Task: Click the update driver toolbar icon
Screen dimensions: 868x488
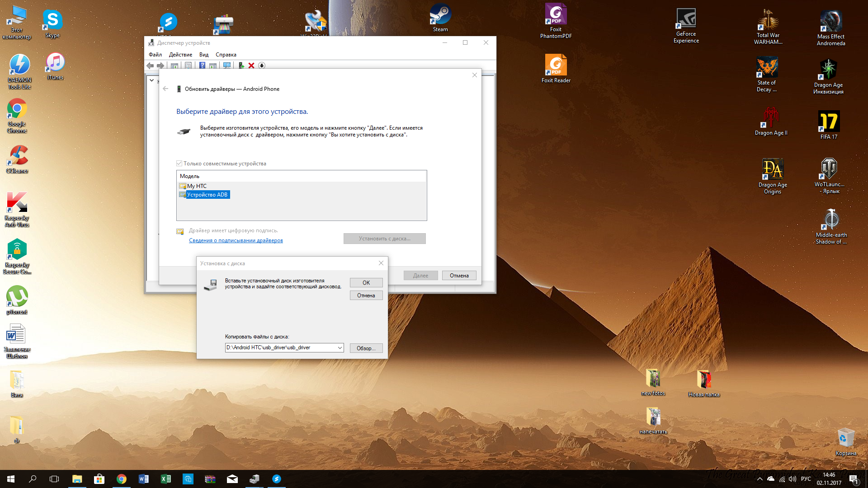Action: pyautogui.click(x=241, y=66)
